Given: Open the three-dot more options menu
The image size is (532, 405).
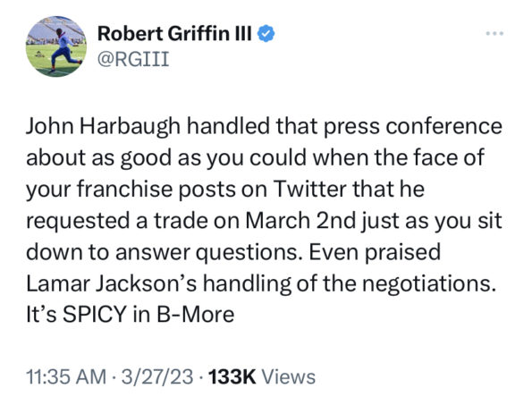Looking at the screenshot, I should (x=494, y=34).
